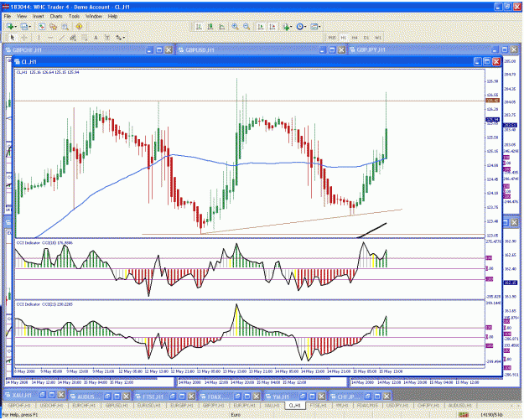Open the Help menu

(x=112, y=16)
